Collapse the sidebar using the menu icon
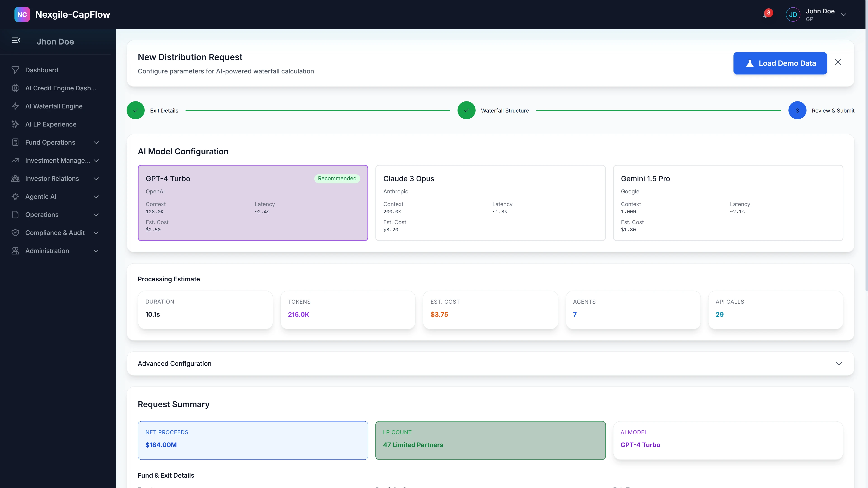 pos(16,40)
